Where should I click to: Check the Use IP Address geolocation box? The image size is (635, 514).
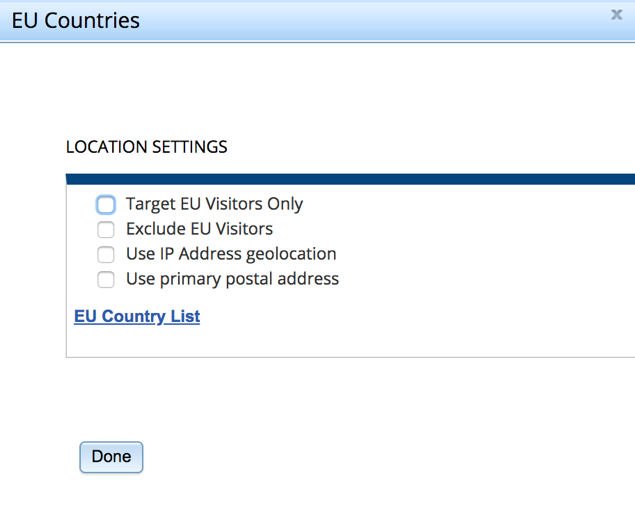(106, 255)
